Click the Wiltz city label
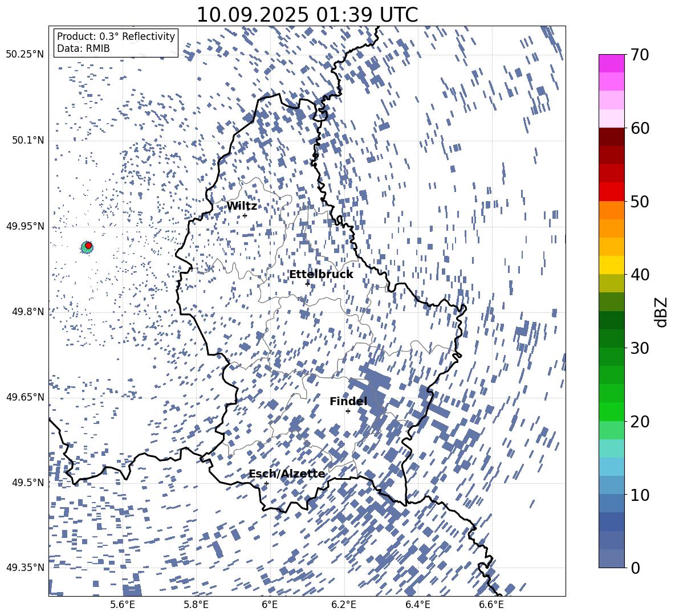The width and height of the screenshot is (675, 616). point(242,206)
